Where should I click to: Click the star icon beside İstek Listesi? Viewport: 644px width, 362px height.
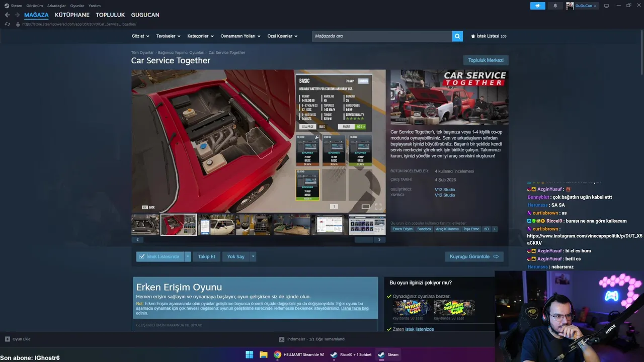click(473, 36)
